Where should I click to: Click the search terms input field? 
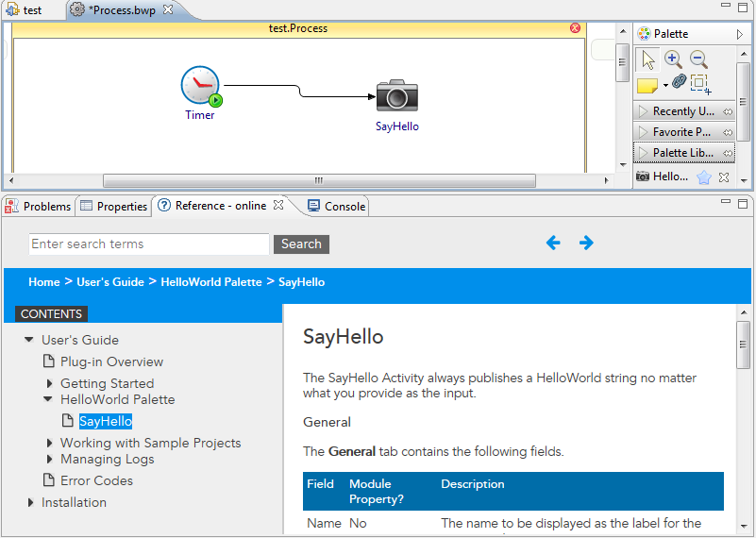149,244
